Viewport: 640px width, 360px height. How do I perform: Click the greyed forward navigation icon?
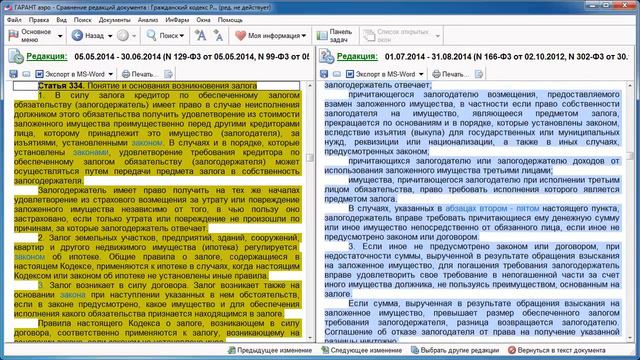pos(123,36)
